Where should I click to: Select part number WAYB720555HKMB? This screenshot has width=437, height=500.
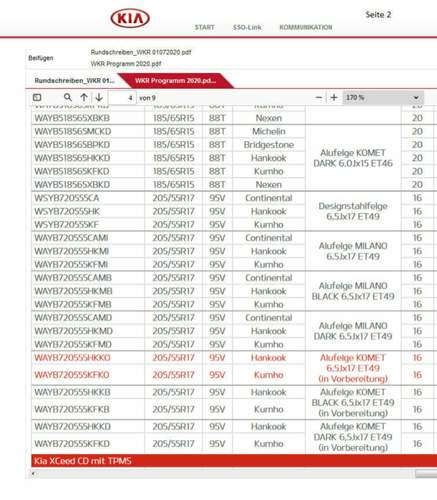[x=73, y=291]
